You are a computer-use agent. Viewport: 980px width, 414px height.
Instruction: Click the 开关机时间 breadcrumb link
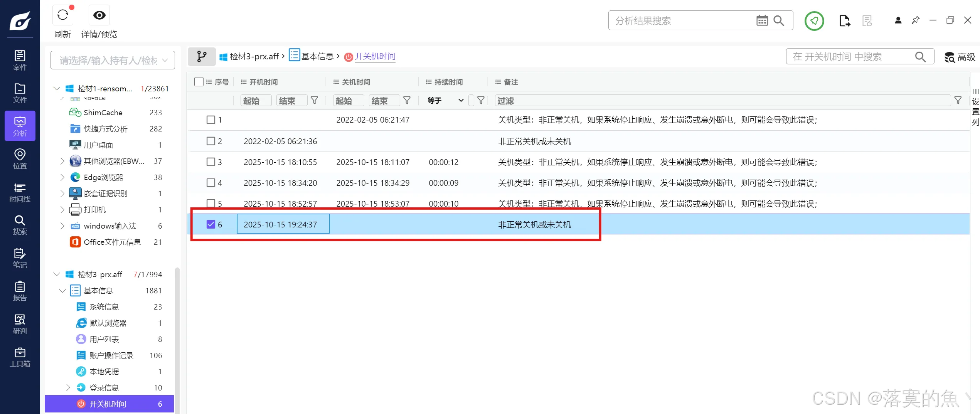[x=375, y=57]
